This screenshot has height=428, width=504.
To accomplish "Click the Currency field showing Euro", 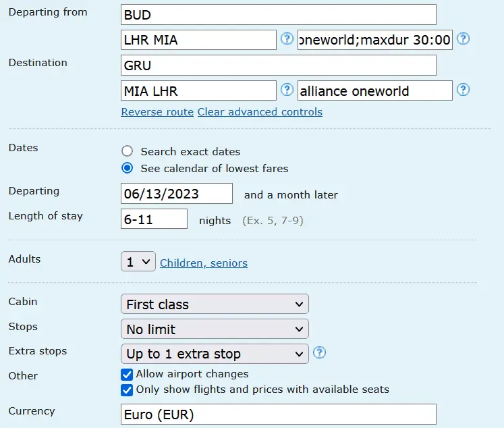I will pyautogui.click(x=278, y=414).
